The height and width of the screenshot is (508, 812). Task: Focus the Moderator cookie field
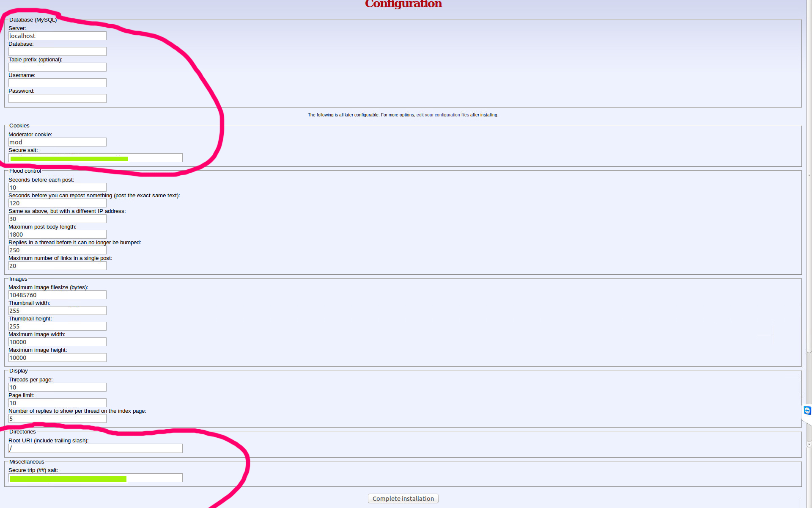[x=58, y=142]
